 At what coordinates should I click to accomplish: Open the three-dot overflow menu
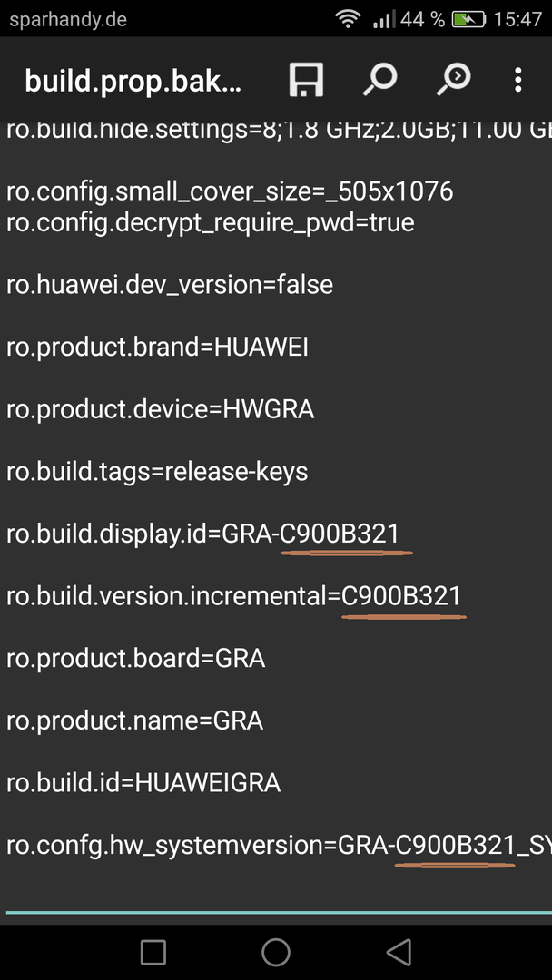click(517, 80)
